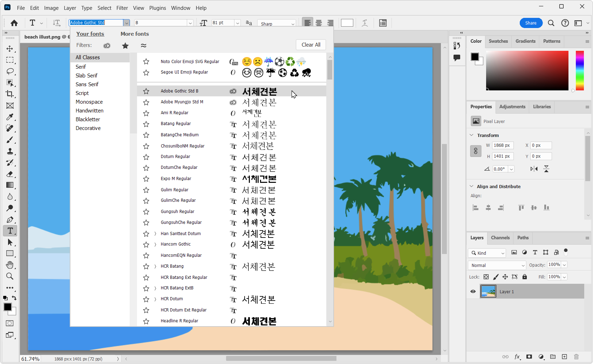Switch to the Swatches tab
The width and height of the screenshot is (593, 364).
click(x=498, y=41)
